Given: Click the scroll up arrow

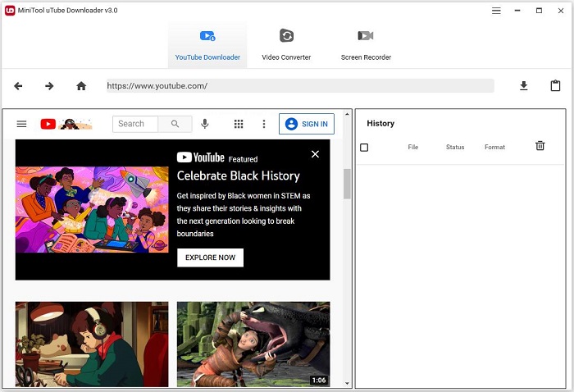Looking at the screenshot, I should point(347,114).
